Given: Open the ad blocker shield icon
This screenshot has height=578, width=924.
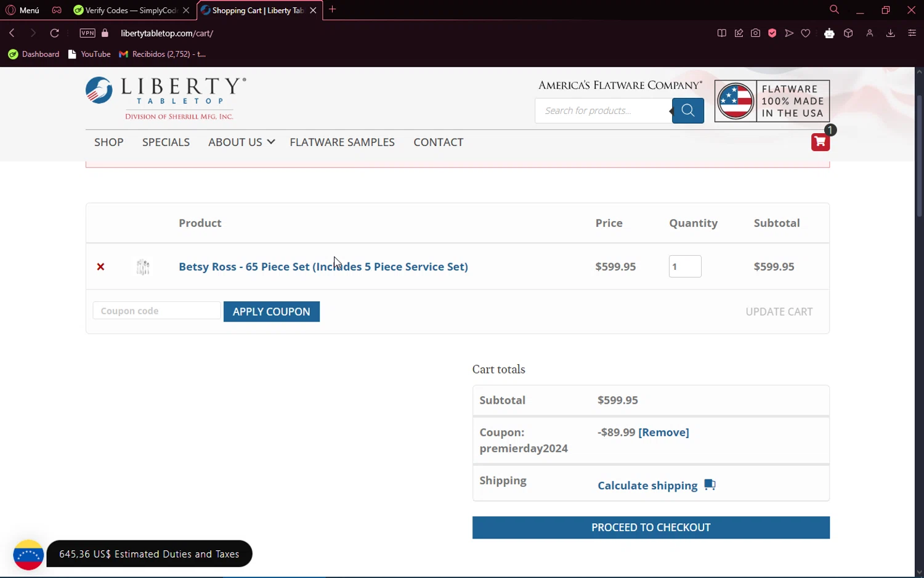Looking at the screenshot, I should pyautogui.click(x=772, y=33).
